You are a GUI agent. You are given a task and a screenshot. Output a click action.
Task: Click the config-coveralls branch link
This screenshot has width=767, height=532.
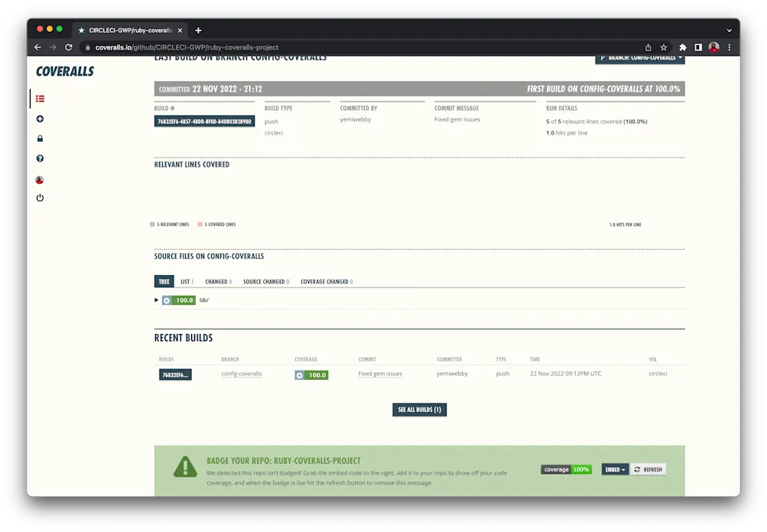click(x=241, y=374)
